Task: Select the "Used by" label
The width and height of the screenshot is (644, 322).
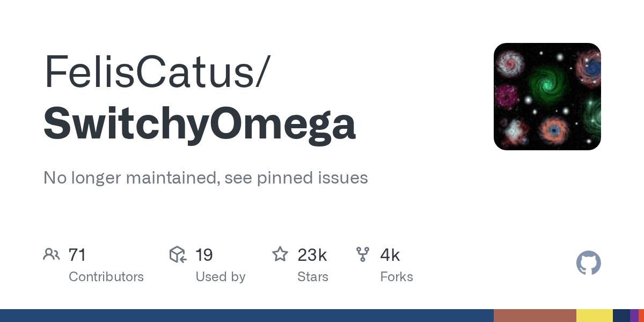Action: tap(221, 277)
